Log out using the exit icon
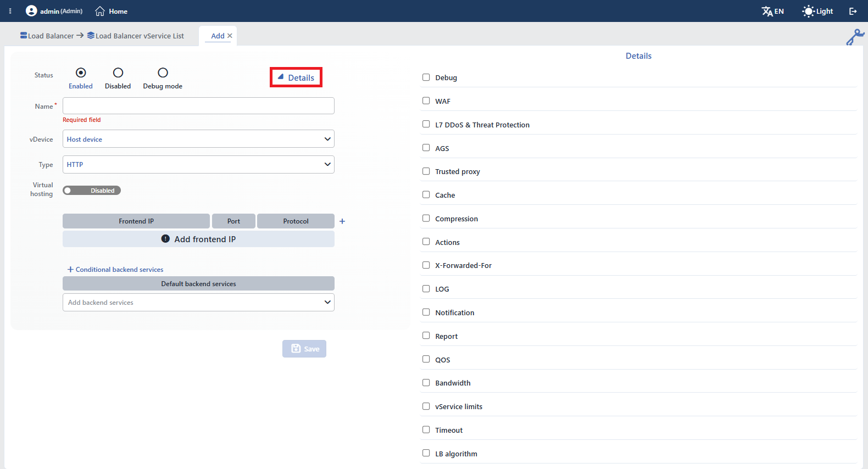The width and height of the screenshot is (868, 469). click(853, 11)
